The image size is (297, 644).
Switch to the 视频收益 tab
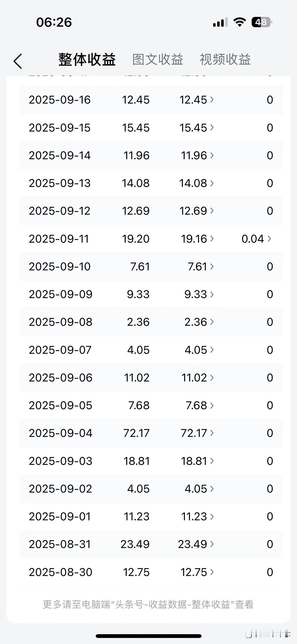point(225,60)
